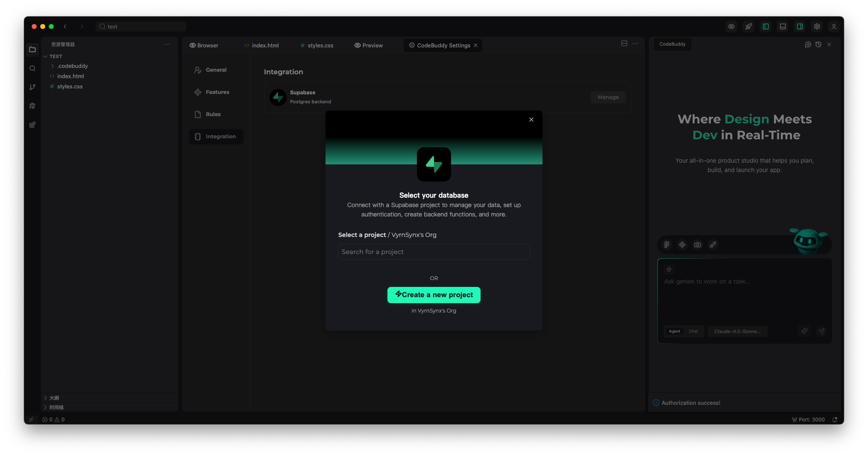Screen dimensions: 868x456
Task: Click the send message paper plane icon
Action: coord(821,331)
